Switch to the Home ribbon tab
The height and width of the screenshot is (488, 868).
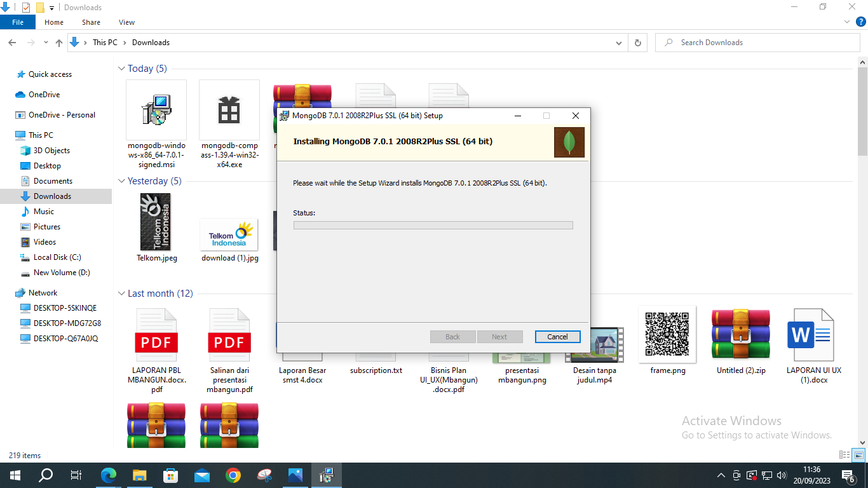[54, 22]
